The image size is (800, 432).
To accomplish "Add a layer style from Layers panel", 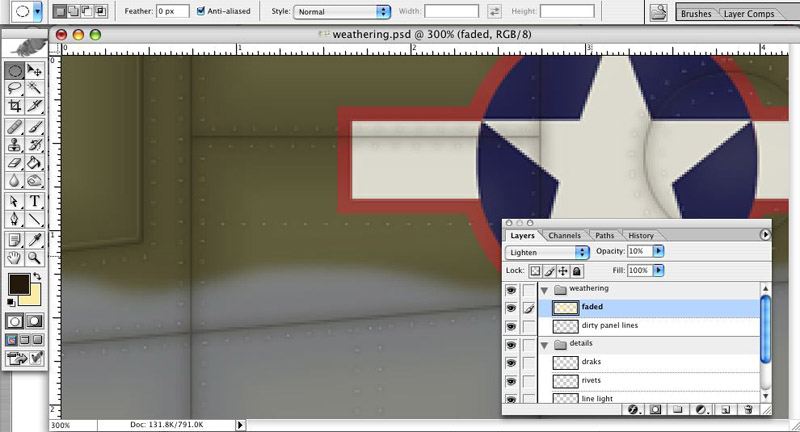I will point(634,409).
